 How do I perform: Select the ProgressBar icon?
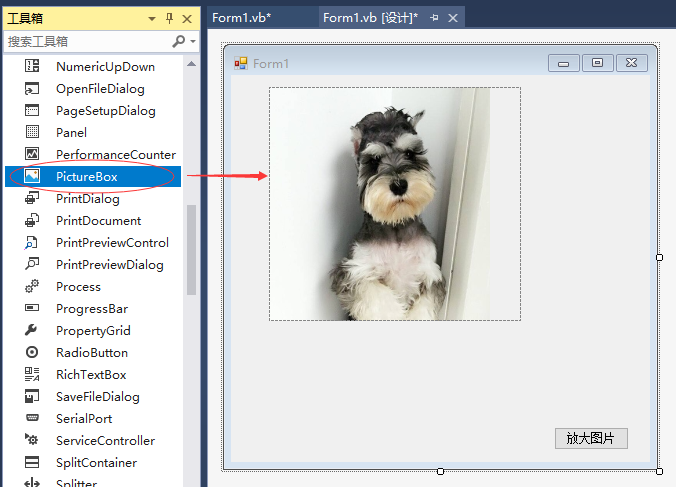[32, 308]
